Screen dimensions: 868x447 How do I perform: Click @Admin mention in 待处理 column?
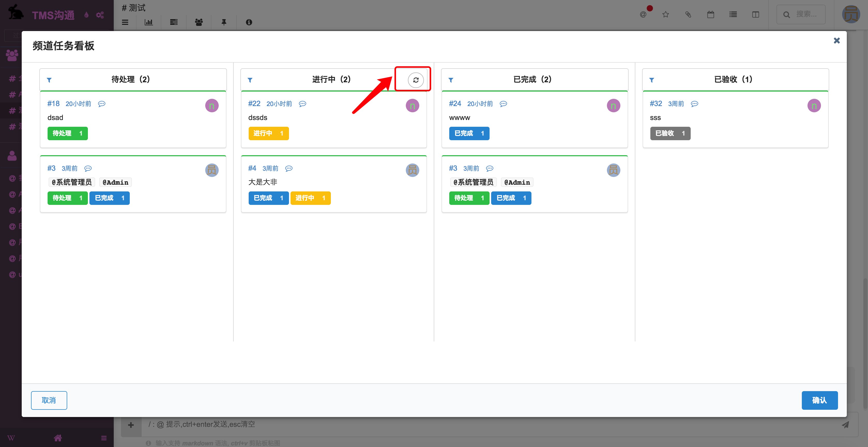[x=116, y=182]
